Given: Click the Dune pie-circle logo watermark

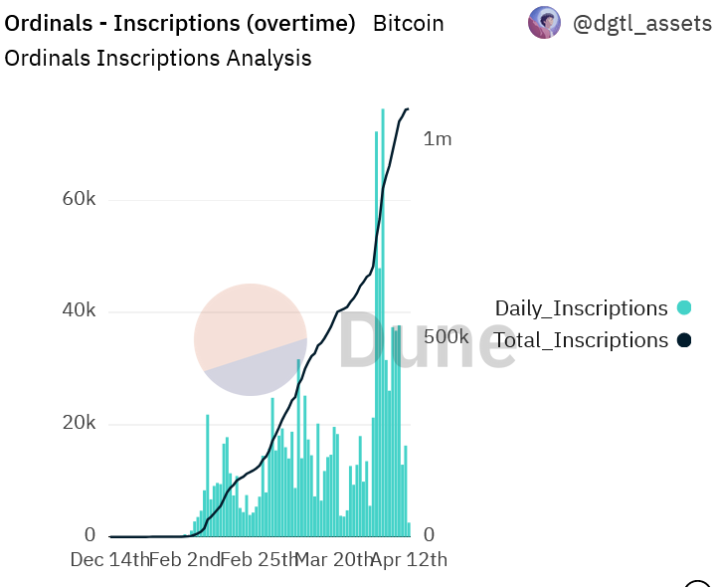Looking at the screenshot, I should 250,338.
